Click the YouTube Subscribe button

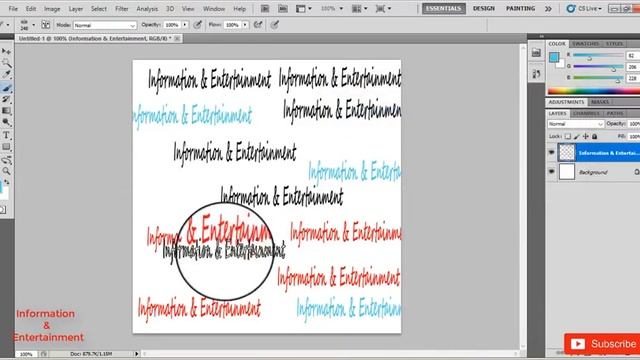coord(602,344)
